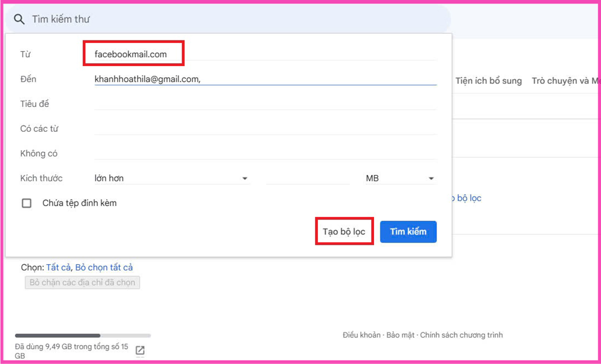
Task: Click the storage usage progress bar
Action: [x=83, y=336]
